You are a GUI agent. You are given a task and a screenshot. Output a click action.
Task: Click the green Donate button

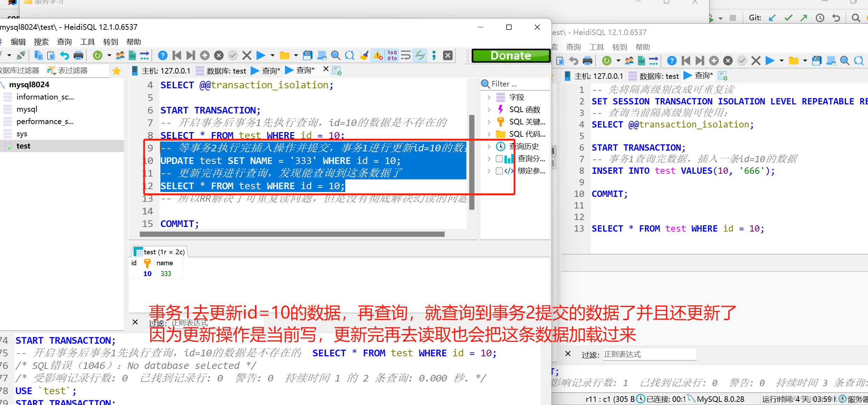click(511, 56)
